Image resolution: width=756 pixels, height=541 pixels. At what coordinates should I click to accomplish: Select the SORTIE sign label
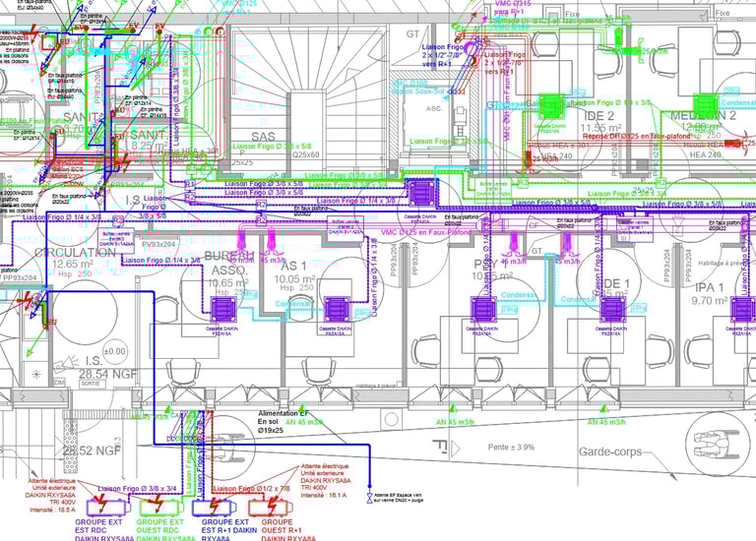tap(91, 384)
